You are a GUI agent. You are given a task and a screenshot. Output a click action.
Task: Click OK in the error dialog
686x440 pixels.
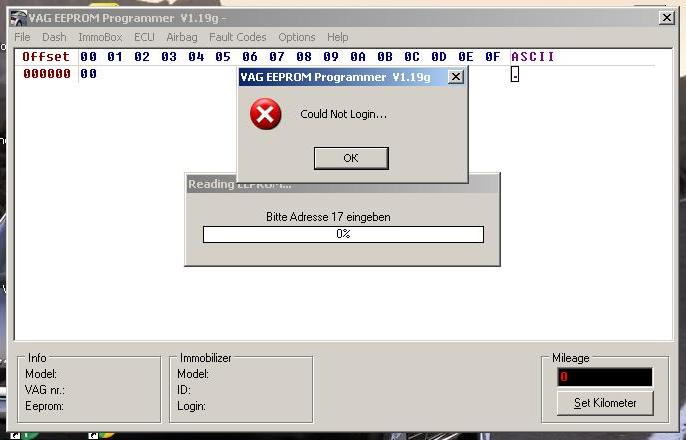tap(351, 158)
